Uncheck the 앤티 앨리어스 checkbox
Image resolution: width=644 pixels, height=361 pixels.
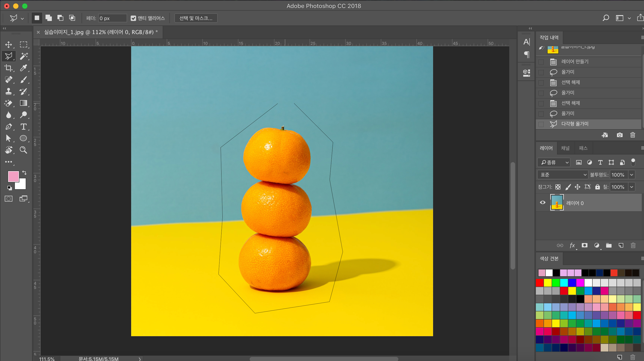(x=133, y=18)
